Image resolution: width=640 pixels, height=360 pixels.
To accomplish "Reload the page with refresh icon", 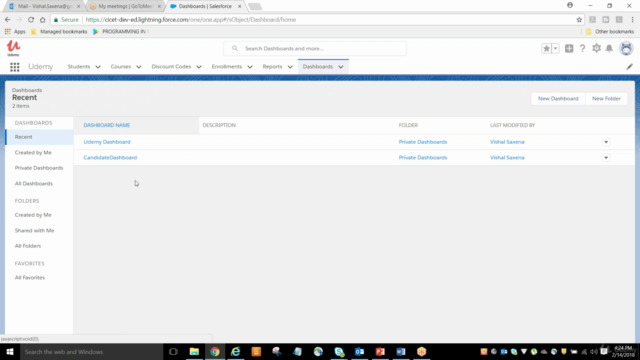I will 31,20.
